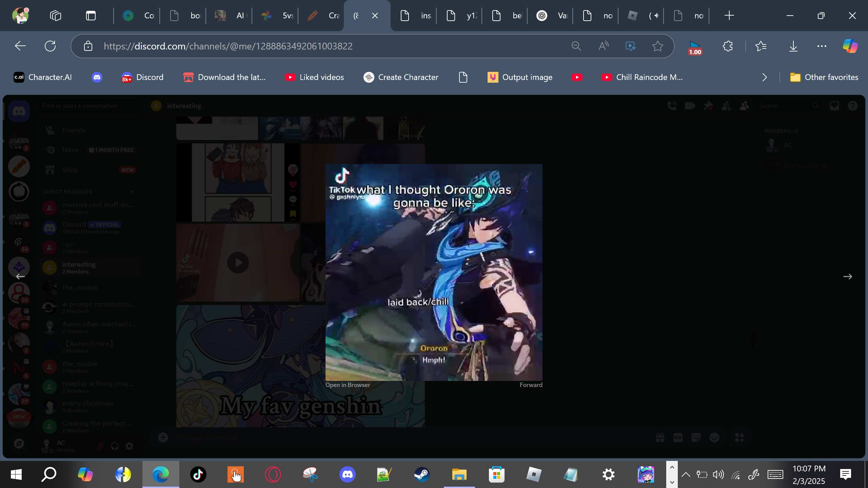This screenshot has width=868, height=488.
Task: Close the active Discord tab
Action: click(x=375, y=16)
